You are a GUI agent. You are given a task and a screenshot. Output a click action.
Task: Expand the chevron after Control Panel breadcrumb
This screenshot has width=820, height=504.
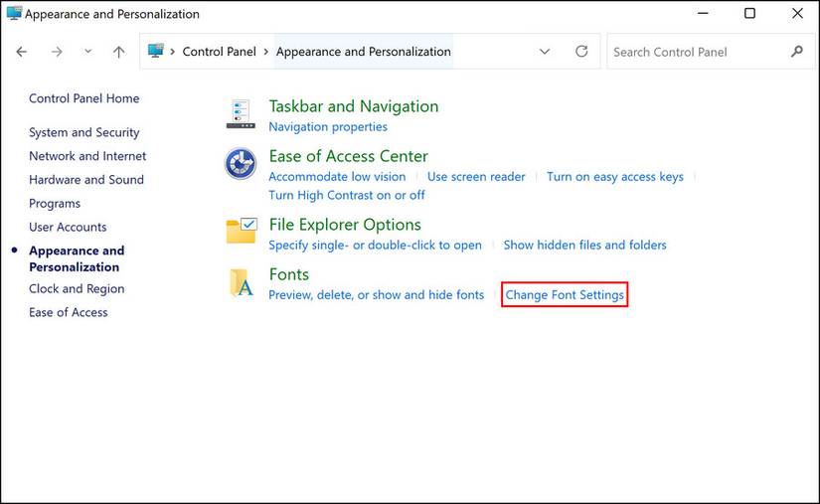(x=265, y=52)
